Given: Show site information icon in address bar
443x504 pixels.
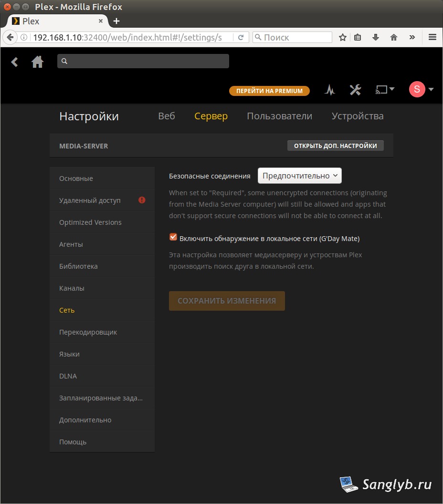Looking at the screenshot, I should [x=24, y=37].
